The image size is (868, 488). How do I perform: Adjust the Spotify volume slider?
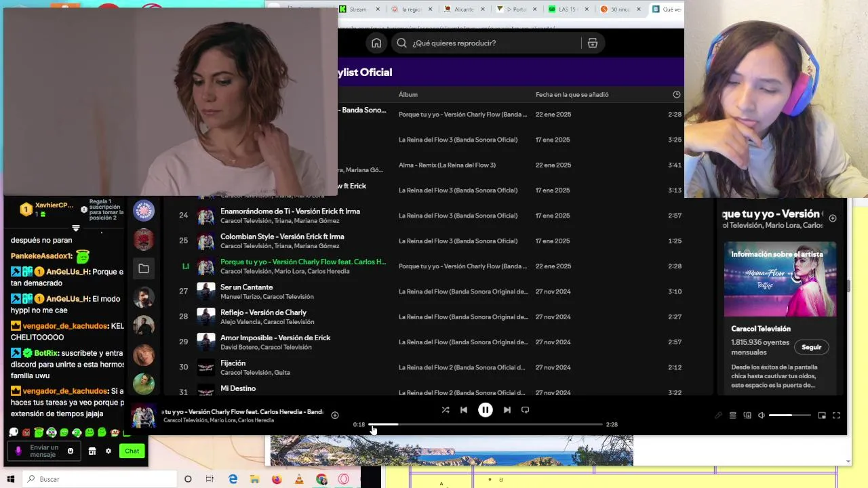[790, 415]
